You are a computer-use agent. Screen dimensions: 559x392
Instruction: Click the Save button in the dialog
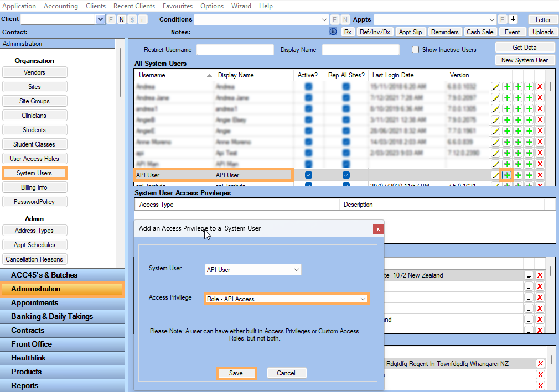click(236, 373)
